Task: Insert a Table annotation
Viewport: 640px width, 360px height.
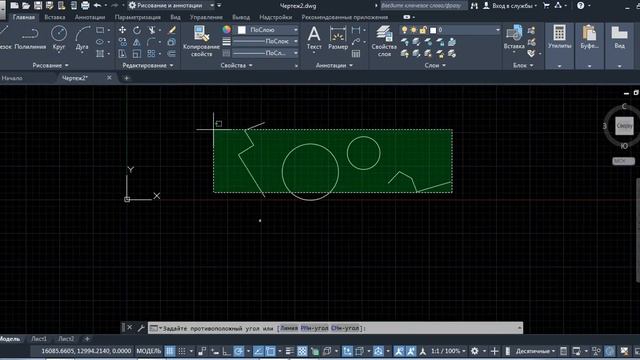Action: click(356, 54)
